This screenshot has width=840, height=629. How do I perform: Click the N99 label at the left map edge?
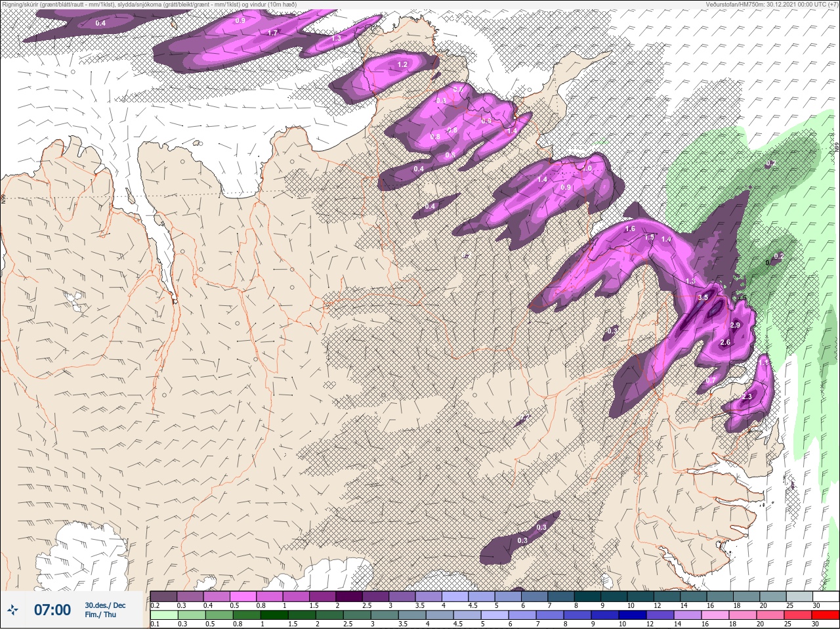(x=3, y=198)
